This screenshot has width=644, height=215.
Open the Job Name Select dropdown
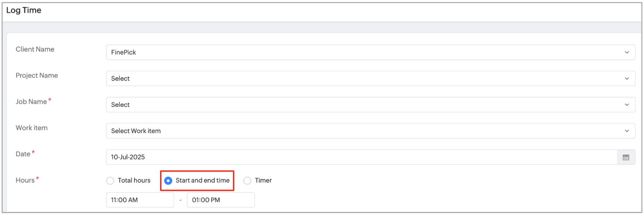[364, 105]
